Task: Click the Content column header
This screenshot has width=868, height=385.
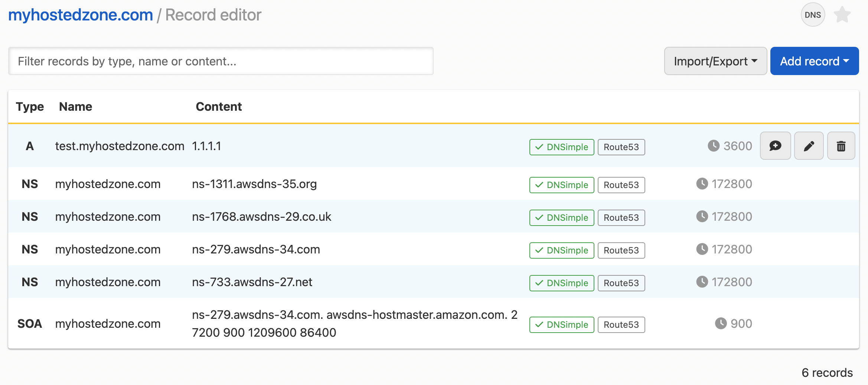Action: 219,107
